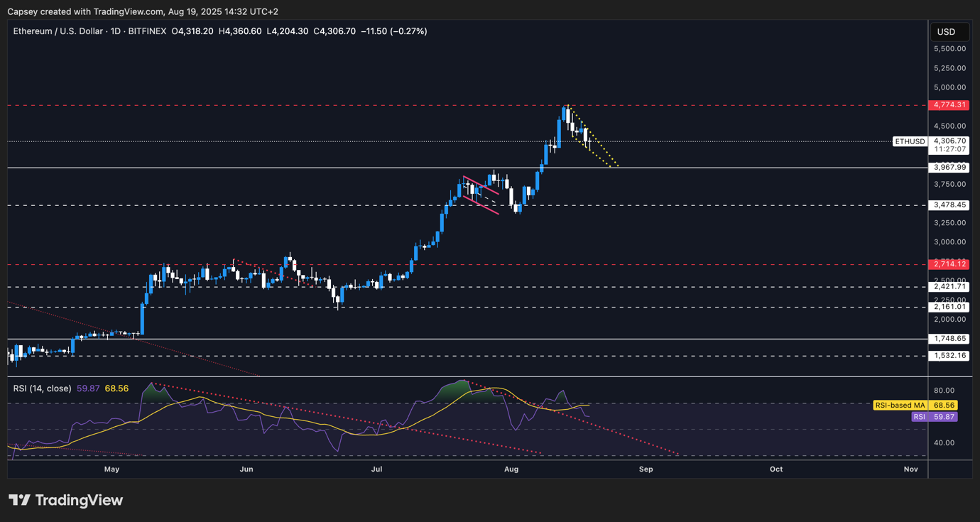Screen dimensions: 980x522
Task: Click the ETHUSD price label tag
Action: [910, 141]
